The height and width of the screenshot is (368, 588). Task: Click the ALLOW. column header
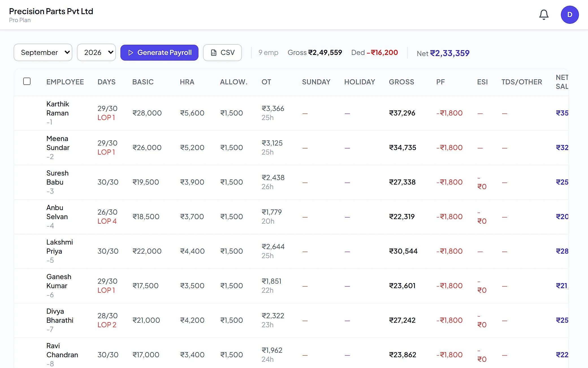pyautogui.click(x=234, y=82)
